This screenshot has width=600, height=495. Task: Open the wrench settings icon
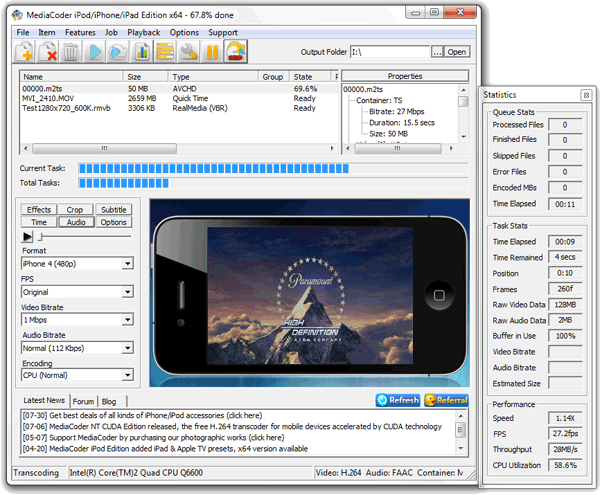(x=189, y=51)
